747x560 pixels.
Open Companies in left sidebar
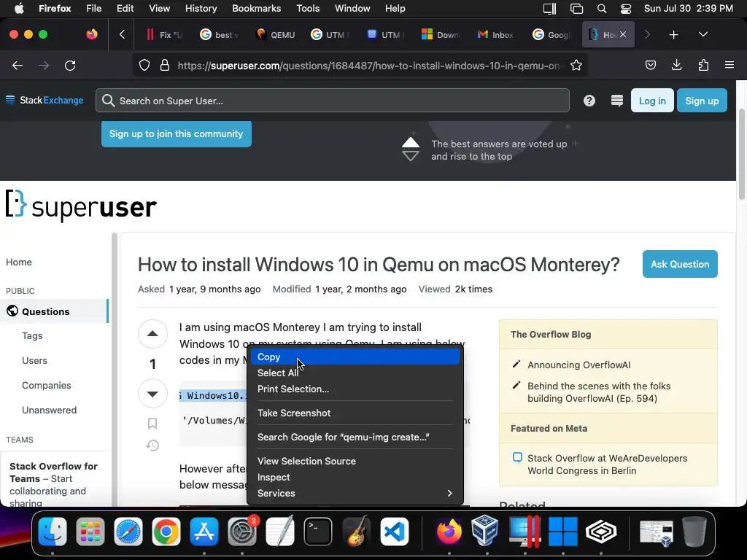point(46,385)
